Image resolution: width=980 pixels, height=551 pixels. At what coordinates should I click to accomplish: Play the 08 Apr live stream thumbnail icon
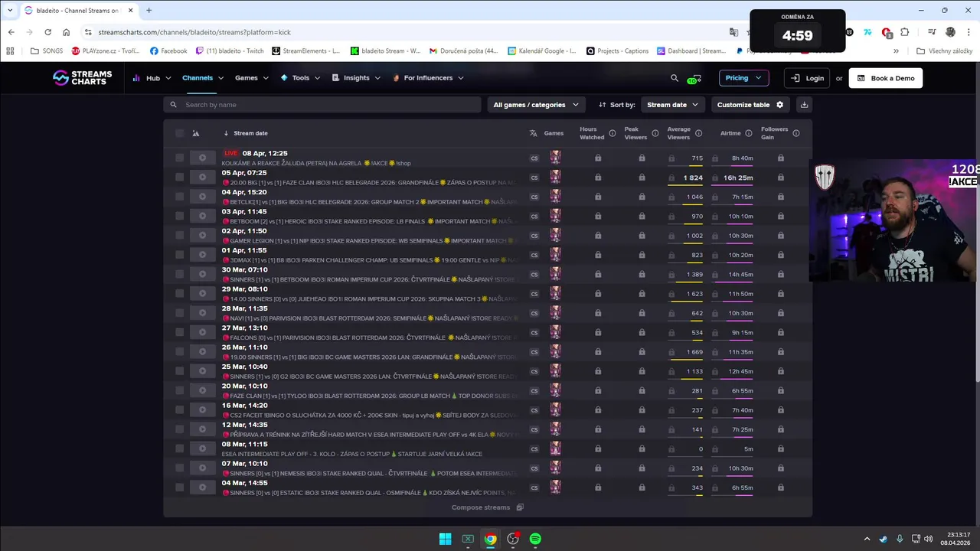coord(202,158)
